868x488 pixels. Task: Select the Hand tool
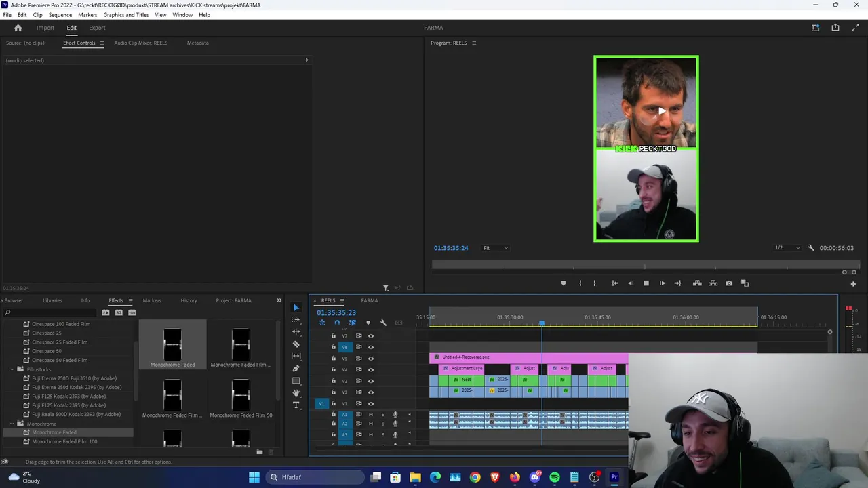pos(296,392)
